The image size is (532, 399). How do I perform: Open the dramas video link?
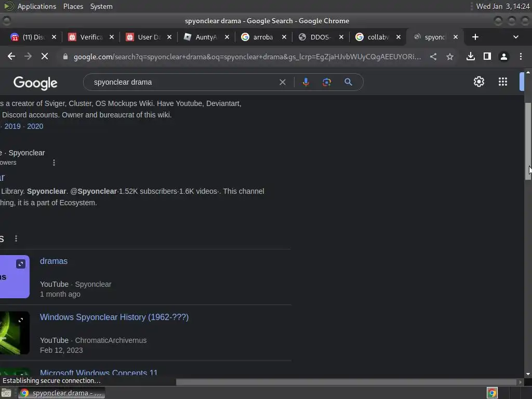coord(54,261)
